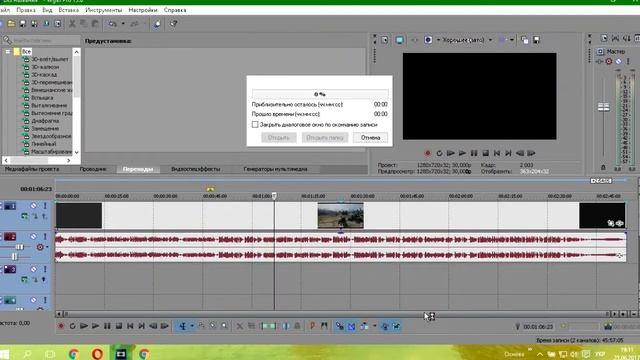Click the video event thumbnail on timeline
The image size is (640, 360).
click(x=340, y=216)
